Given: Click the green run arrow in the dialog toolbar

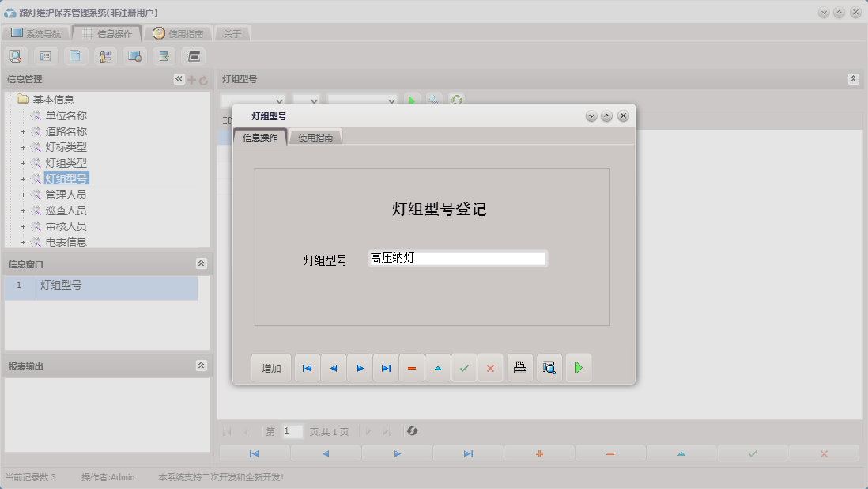Looking at the screenshot, I should click(578, 367).
